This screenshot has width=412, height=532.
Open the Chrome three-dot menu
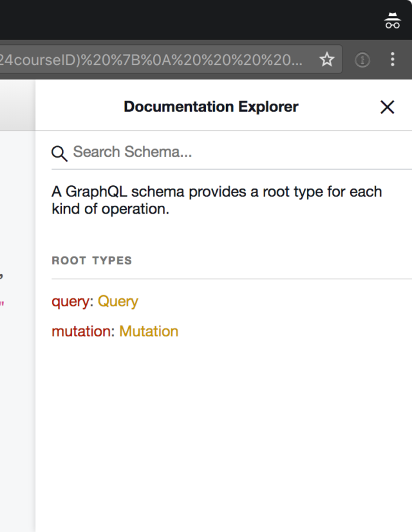(x=392, y=59)
